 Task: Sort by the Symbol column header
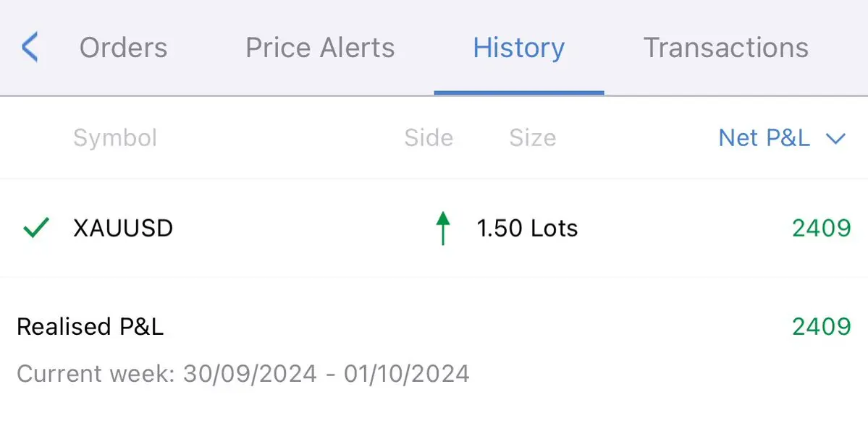(x=115, y=137)
